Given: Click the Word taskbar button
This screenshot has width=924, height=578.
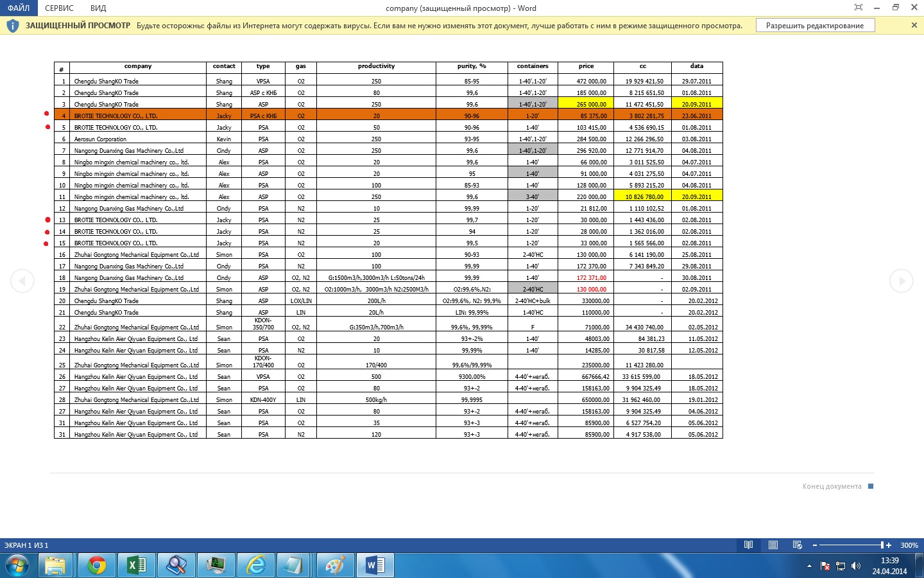Looking at the screenshot, I should click(x=375, y=565).
